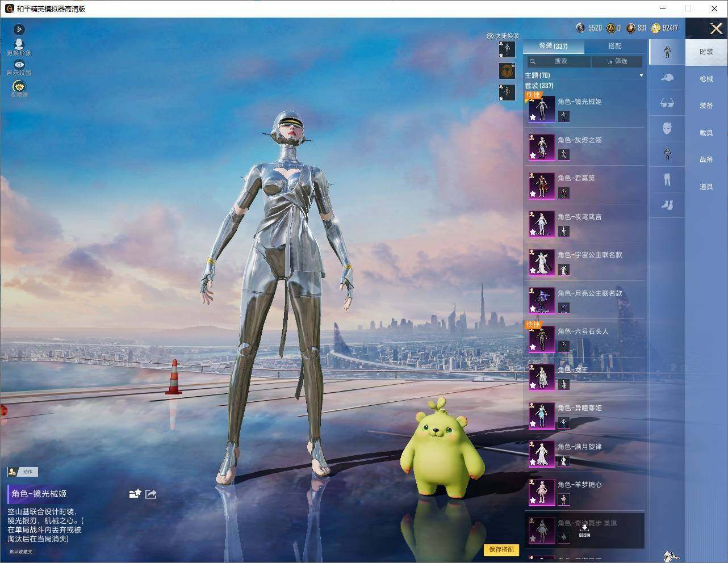Open the 枪械 category tab
Viewport: 728px width, 563px height.
click(x=706, y=79)
